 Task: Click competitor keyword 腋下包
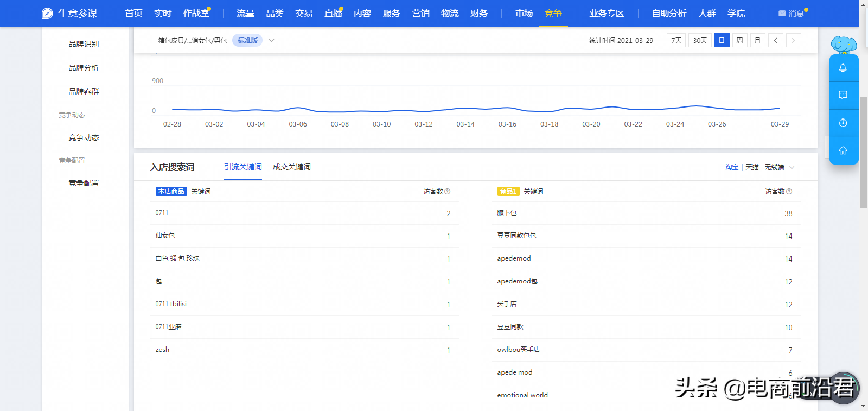coord(507,213)
